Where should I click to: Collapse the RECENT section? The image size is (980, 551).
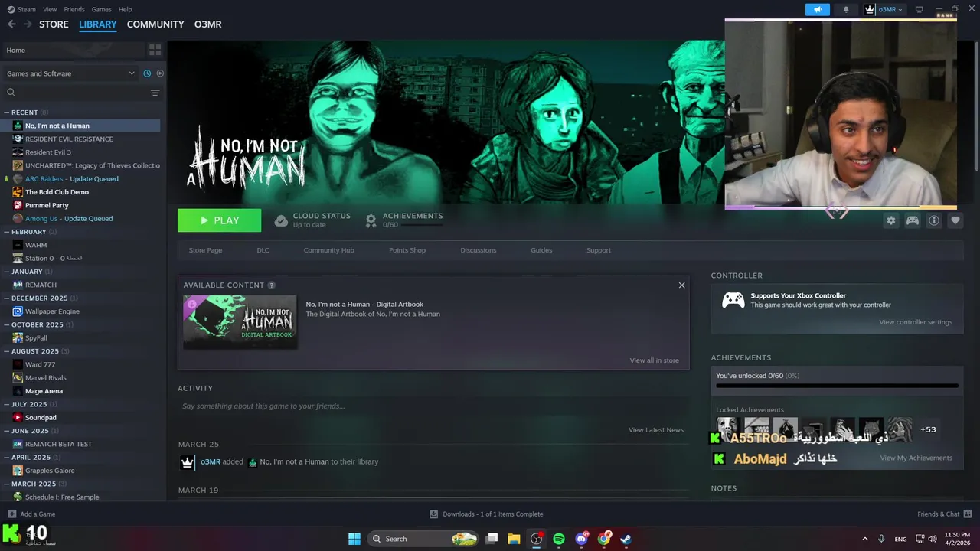(x=25, y=112)
